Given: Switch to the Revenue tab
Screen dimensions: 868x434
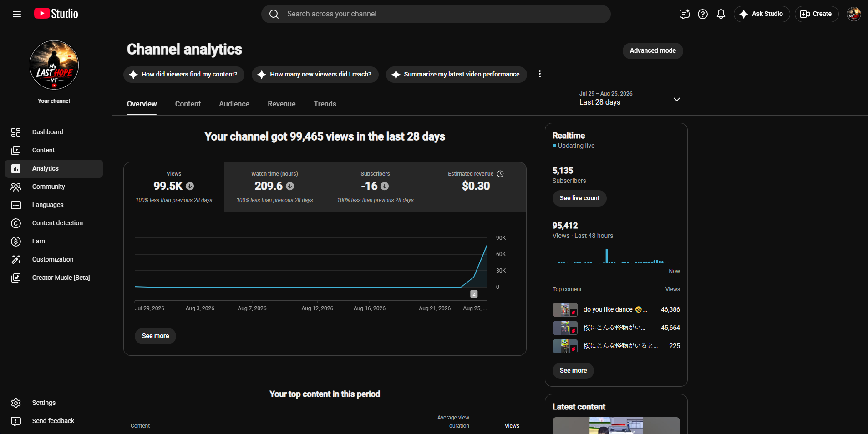Looking at the screenshot, I should pyautogui.click(x=282, y=104).
